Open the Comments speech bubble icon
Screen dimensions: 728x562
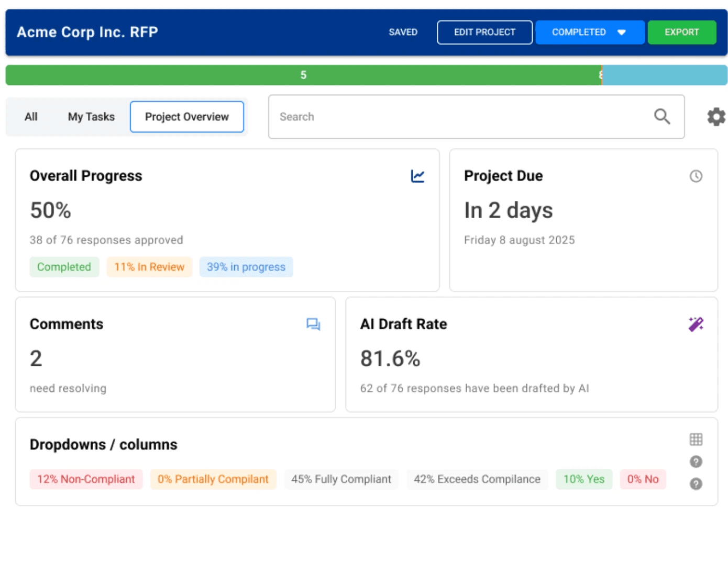(x=313, y=324)
